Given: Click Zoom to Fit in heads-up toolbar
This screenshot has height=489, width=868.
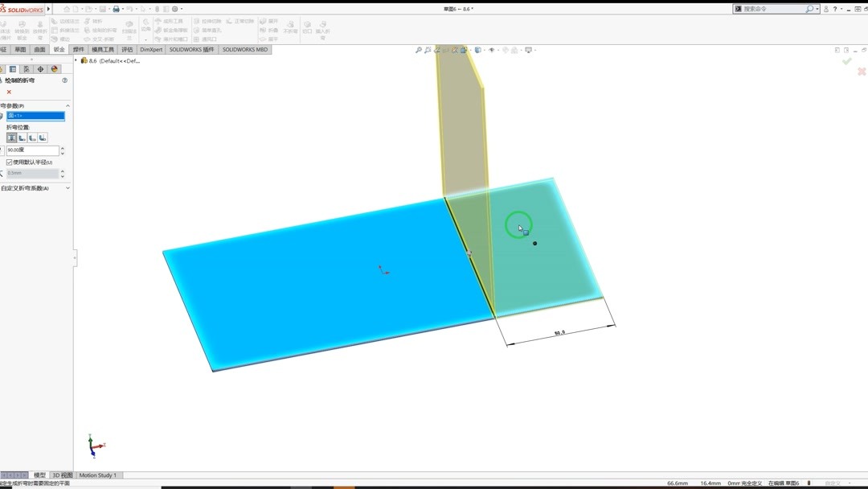Looking at the screenshot, I should click(419, 49).
